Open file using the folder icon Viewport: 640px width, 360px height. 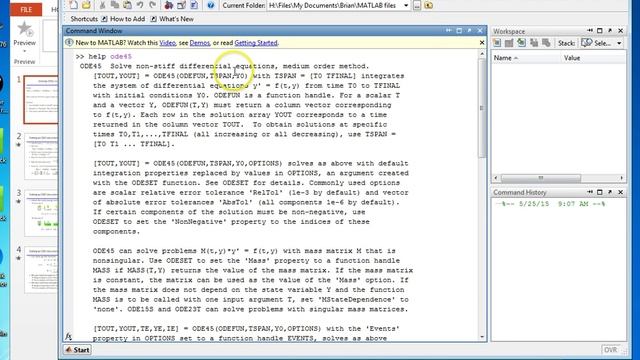pyautogui.click(x=86, y=5)
